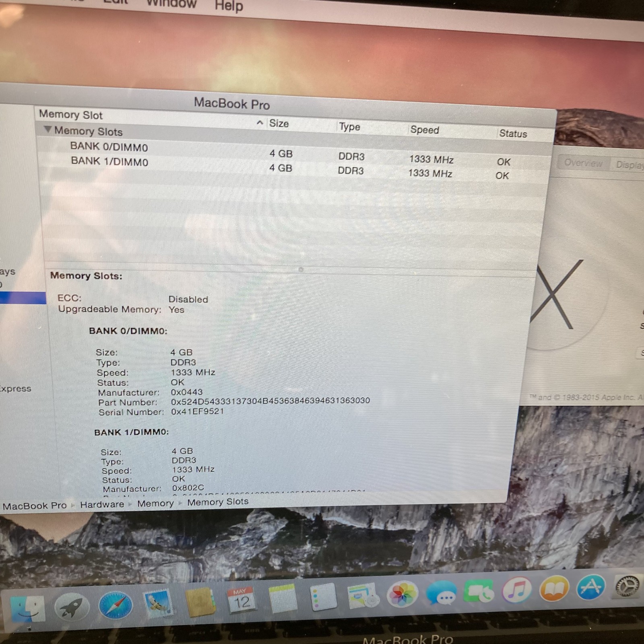The height and width of the screenshot is (644, 644).
Task: Click Memory Slots in the path bar
Action: tap(218, 502)
